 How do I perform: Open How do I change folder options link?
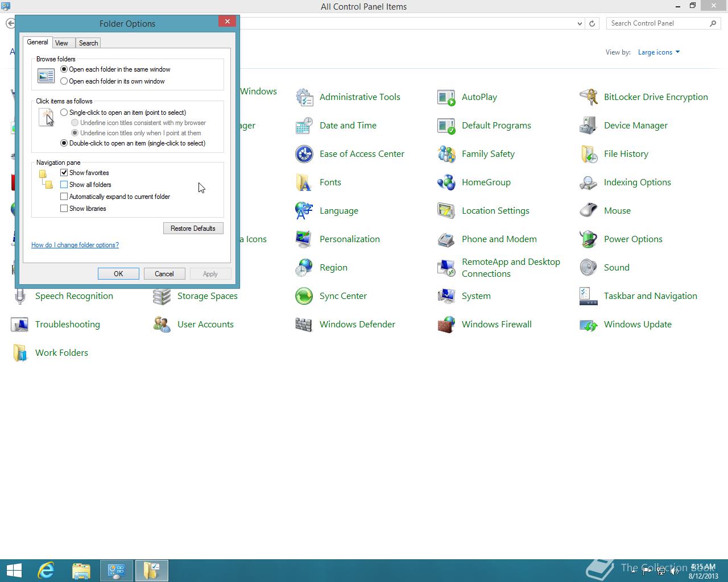click(x=75, y=245)
